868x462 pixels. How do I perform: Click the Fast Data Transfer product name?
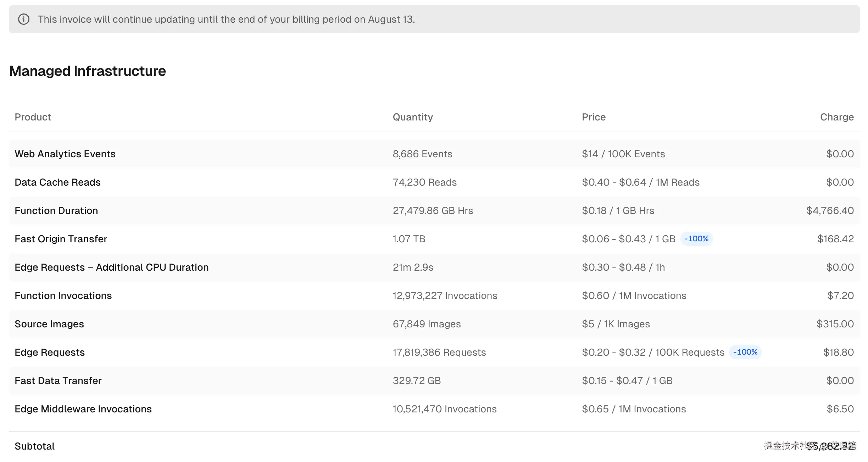(x=58, y=381)
